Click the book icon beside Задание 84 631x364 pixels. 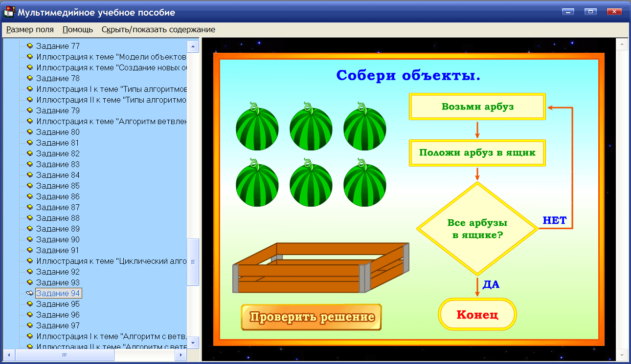(29, 175)
